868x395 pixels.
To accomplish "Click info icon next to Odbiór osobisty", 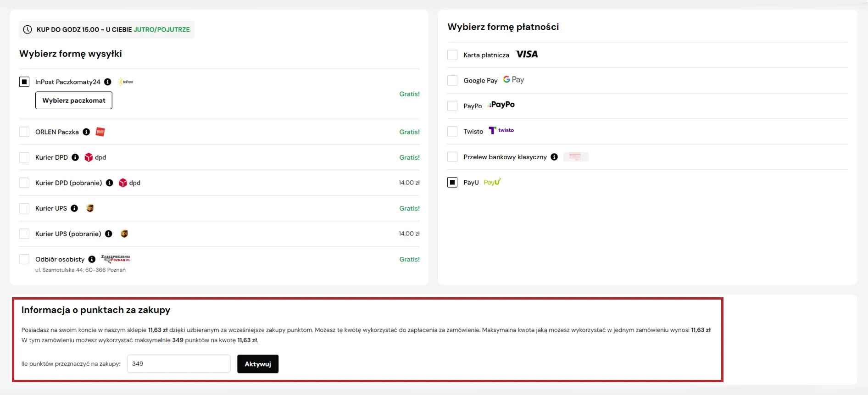I will (92, 259).
